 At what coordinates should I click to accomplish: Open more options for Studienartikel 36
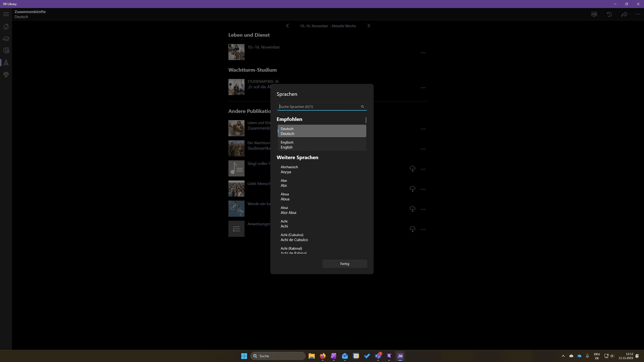click(x=423, y=88)
